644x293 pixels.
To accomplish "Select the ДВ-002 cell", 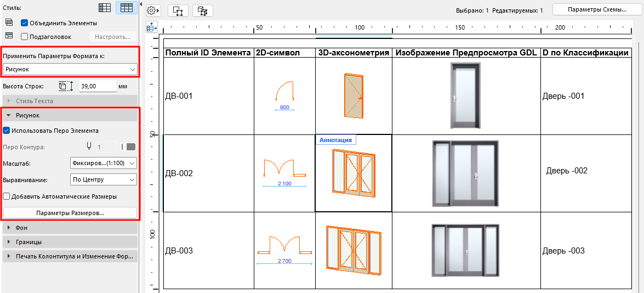I will [x=208, y=173].
